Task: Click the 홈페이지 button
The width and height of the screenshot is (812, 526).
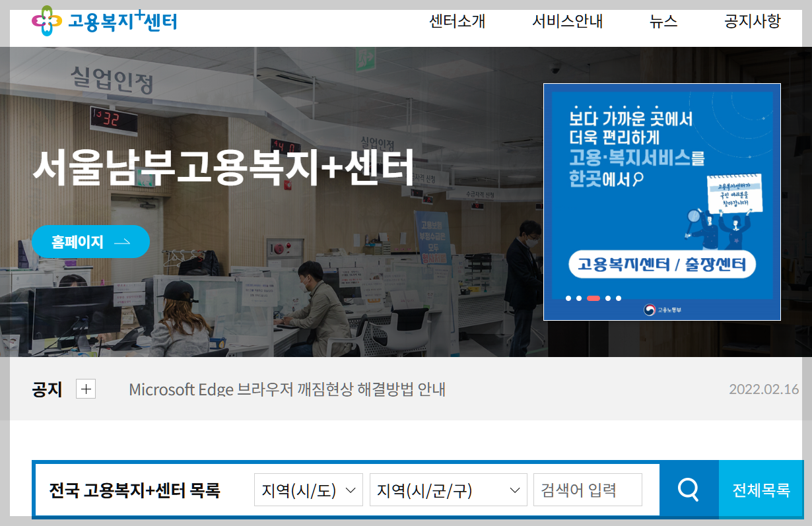Action: click(x=90, y=242)
